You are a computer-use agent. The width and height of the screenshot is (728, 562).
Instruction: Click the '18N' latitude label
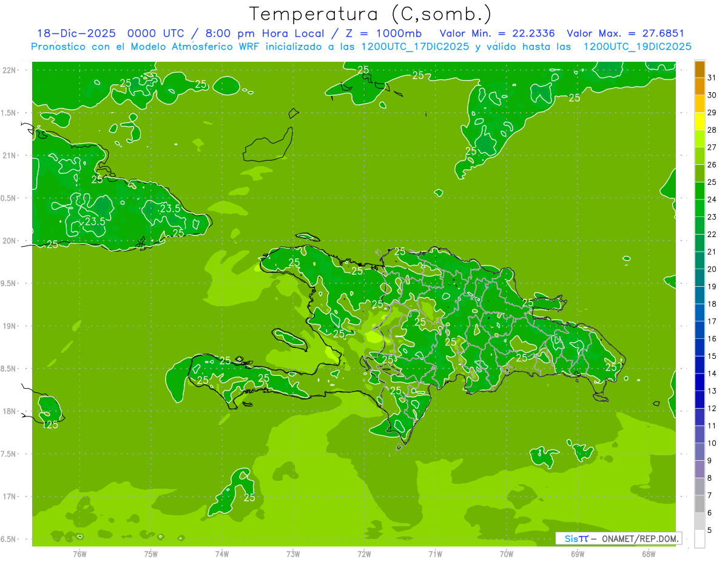(x=10, y=411)
